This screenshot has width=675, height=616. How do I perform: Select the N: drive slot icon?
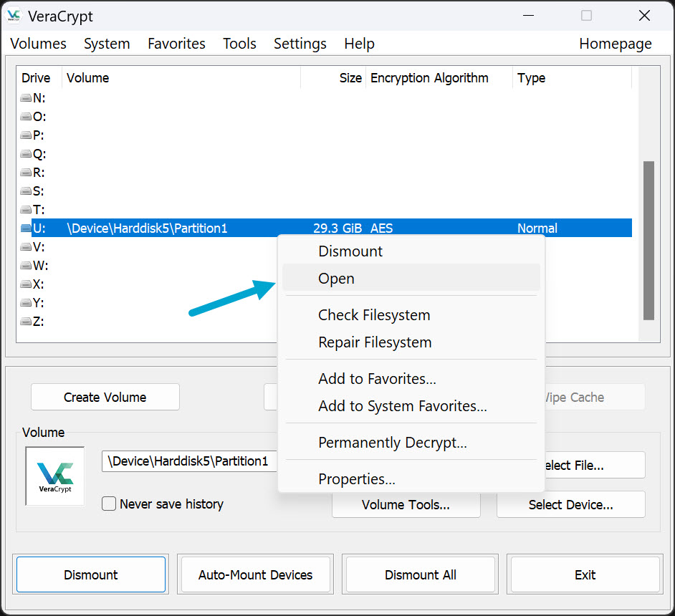coord(26,98)
